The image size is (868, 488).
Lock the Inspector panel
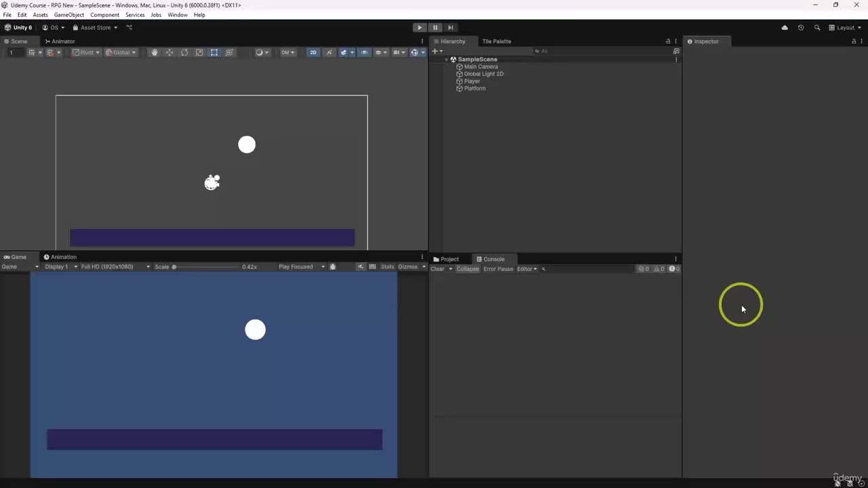(854, 41)
